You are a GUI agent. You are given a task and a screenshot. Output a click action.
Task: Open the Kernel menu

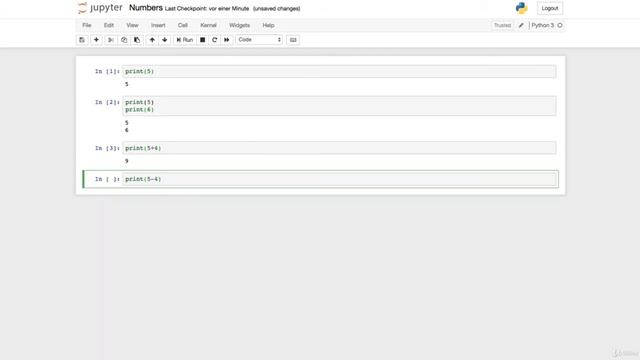(x=208, y=25)
